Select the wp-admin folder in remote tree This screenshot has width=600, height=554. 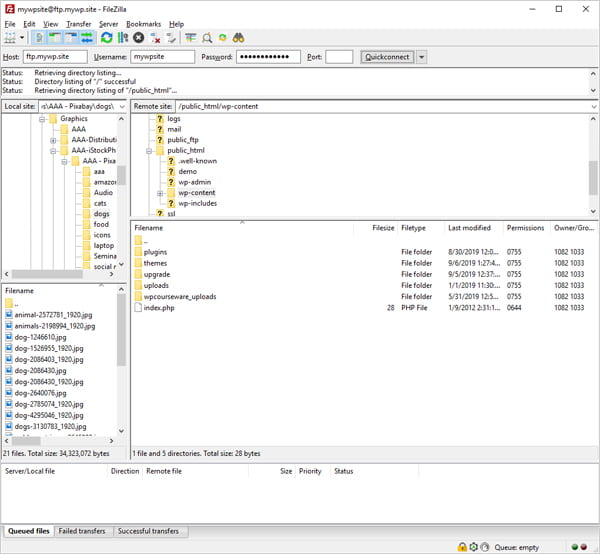[195, 182]
